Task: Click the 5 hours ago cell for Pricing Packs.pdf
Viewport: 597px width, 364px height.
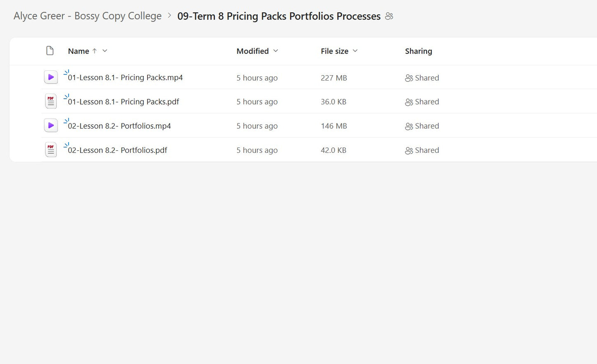Action: pyautogui.click(x=257, y=102)
